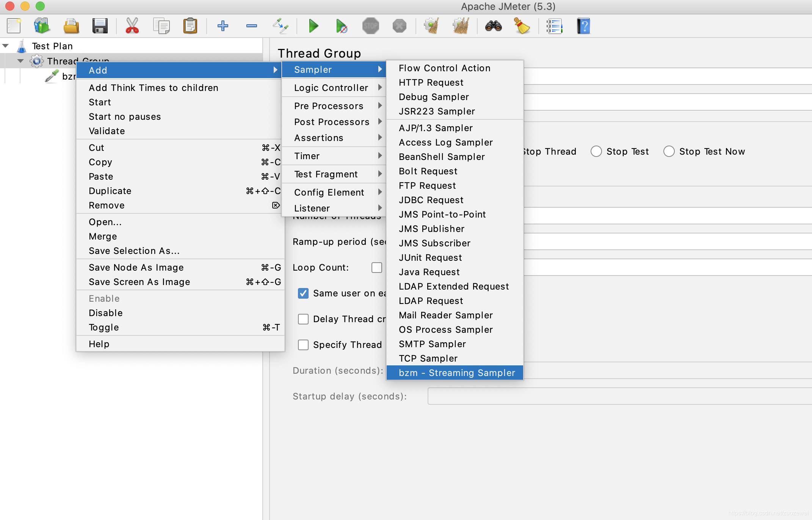The height and width of the screenshot is (520, 812).
Task: Click the broom Reset Search icon
Action: [x=522, y=26]
